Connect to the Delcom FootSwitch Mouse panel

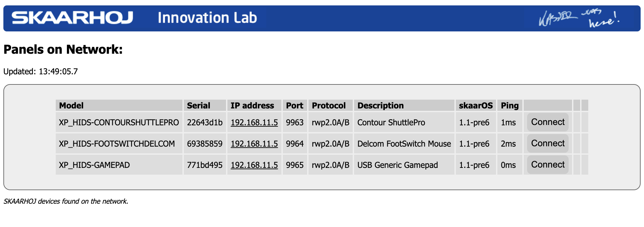pos(548,143)
